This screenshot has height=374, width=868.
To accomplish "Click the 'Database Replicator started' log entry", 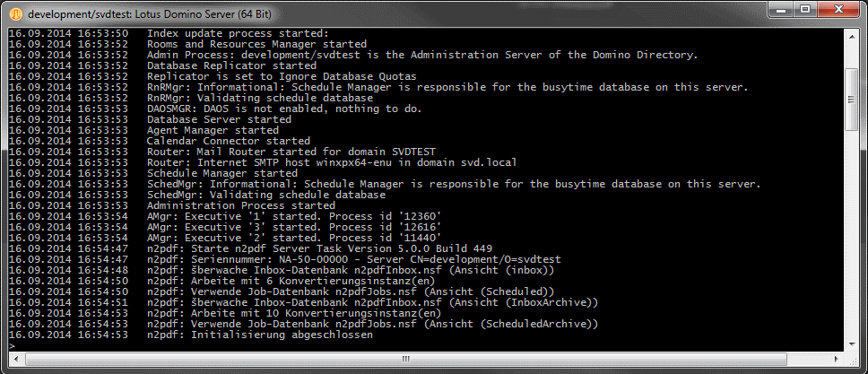I will tap(231, 65).
